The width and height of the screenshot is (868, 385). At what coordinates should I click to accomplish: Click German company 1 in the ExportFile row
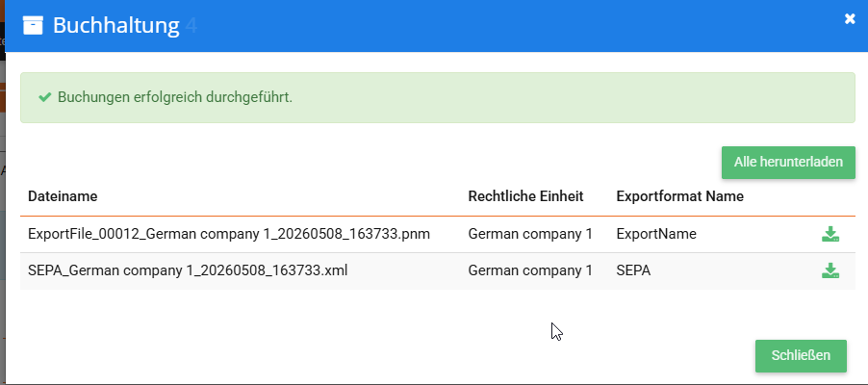pyautogui.click(x=530, y=234)
